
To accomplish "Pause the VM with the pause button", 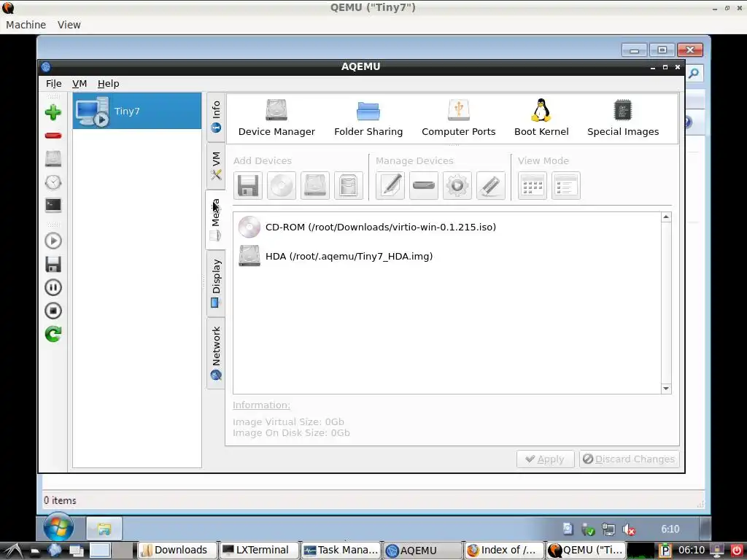I will (53, 287).
